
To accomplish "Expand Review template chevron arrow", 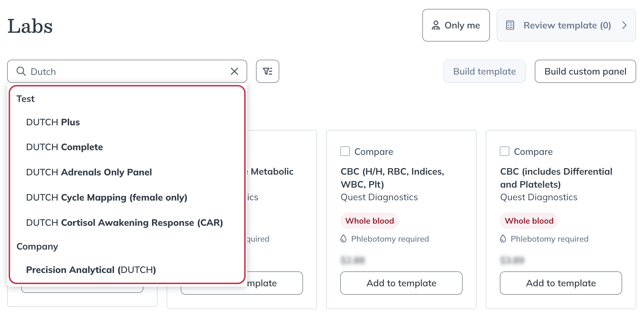I will [x=625, y=25].
